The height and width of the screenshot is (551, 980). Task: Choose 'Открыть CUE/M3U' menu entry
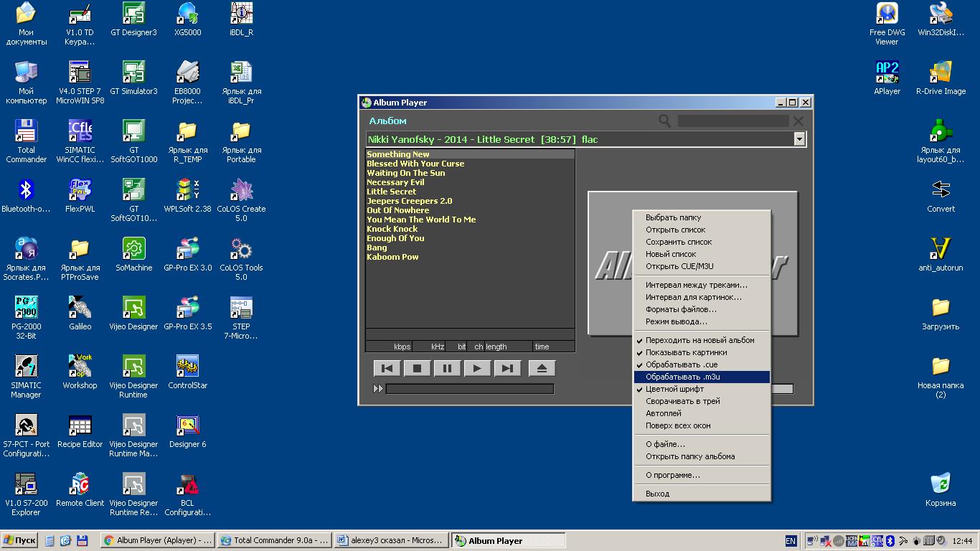[x=702, y=266]
